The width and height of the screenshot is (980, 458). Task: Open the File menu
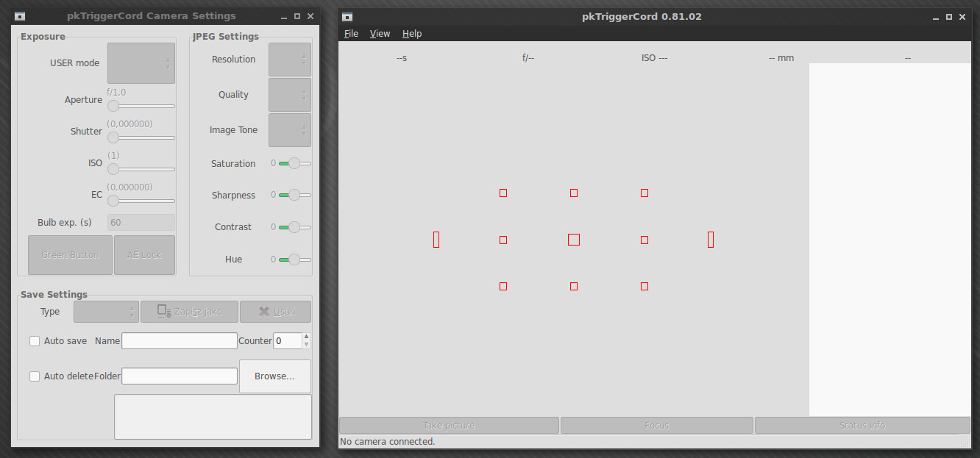[x=352, y=34]
